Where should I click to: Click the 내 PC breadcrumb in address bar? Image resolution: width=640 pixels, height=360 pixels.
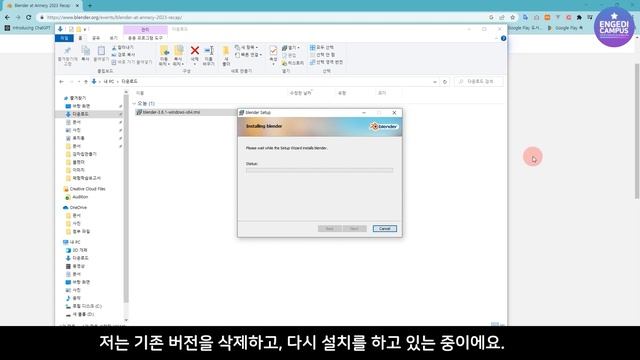click(x=109, y=82)
